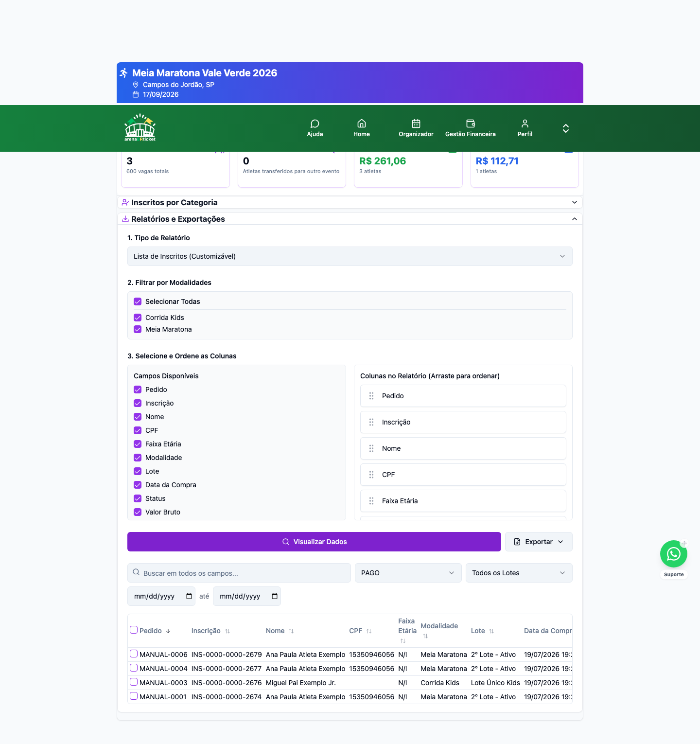Image resolution: width=700 pixels, height=744 pixels.
Task: Click the runner icon beside event title
Action: 124,73
